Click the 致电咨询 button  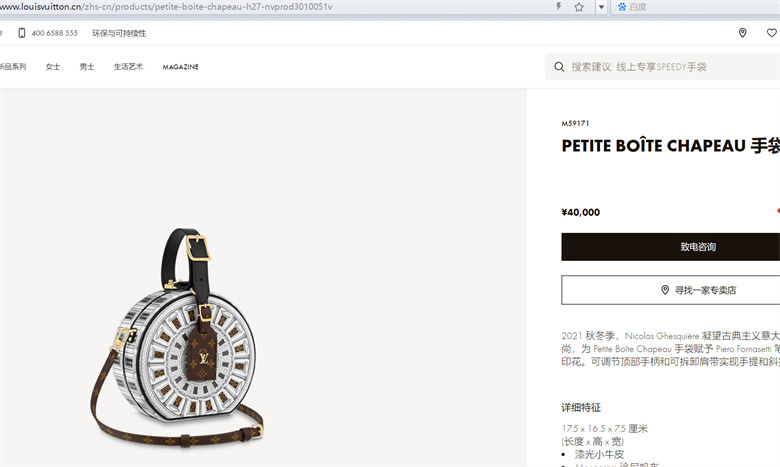click(671, 247)
